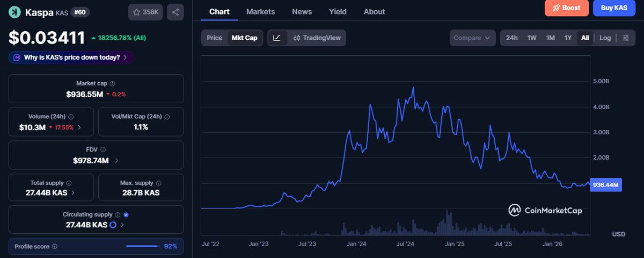
Task: Click the Profile score 92% bar
Action: (x=142, y=247)
